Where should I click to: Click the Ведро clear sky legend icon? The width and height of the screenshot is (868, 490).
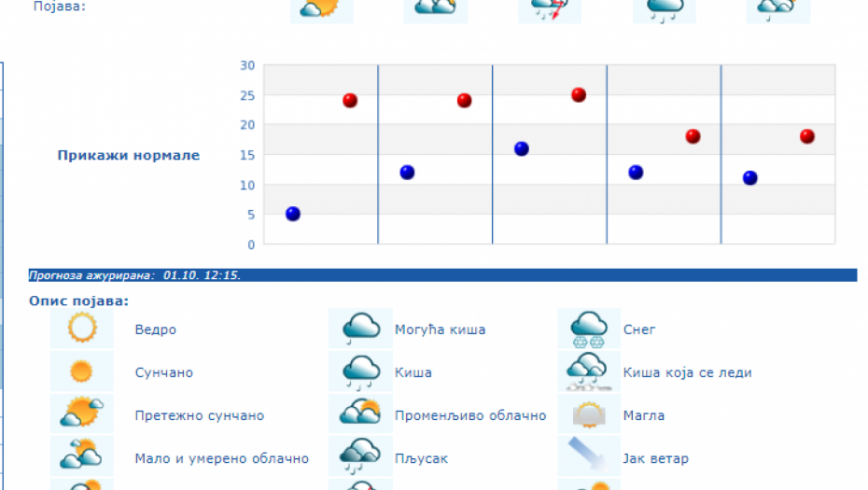pyautogui.click(x=82, y=329)
